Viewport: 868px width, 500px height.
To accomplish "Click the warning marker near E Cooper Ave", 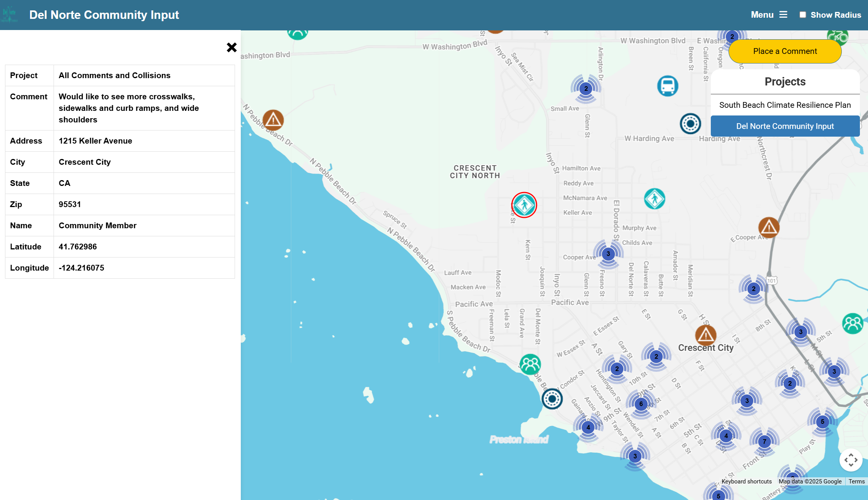I will (769, 227).
